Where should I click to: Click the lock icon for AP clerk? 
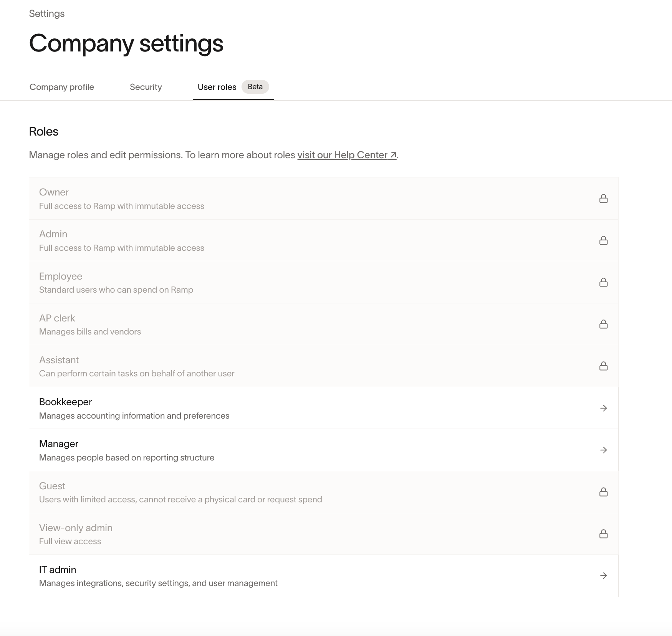[603, 324]
